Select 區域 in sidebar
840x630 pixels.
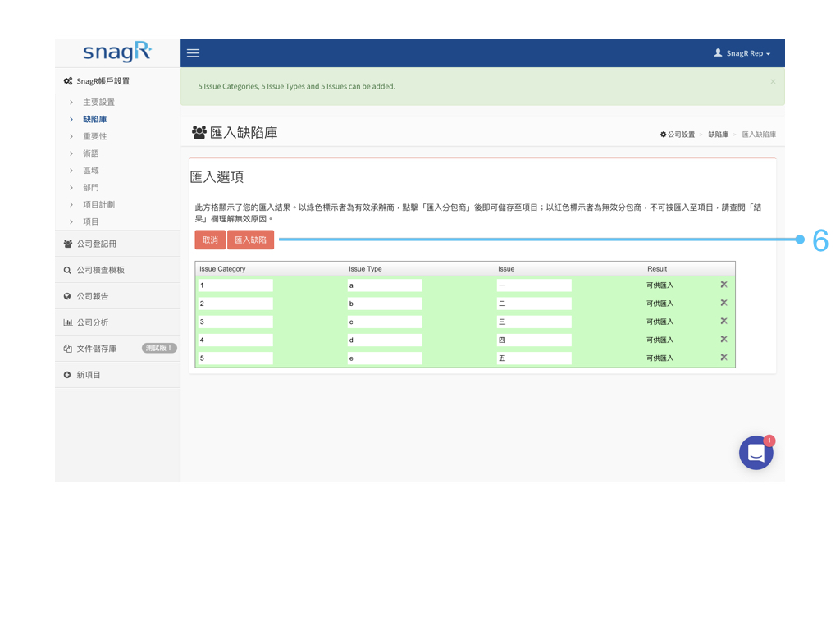tap(90, 171)
